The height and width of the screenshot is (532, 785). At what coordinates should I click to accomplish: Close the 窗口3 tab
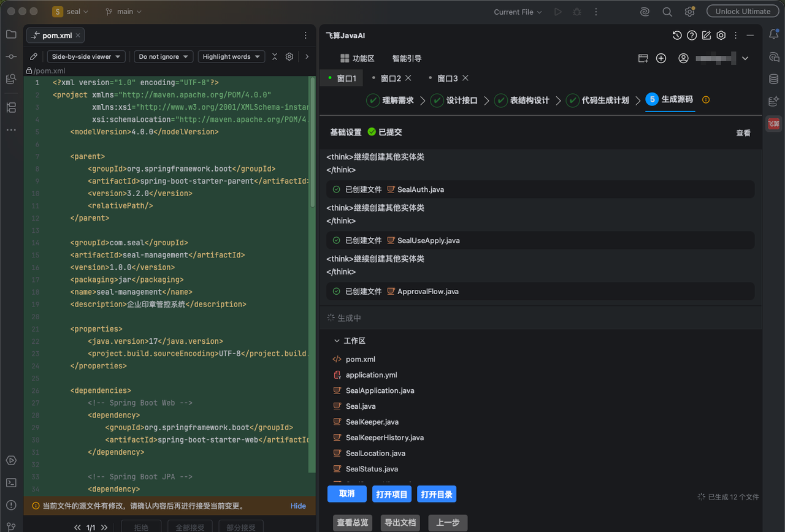point(465,78)
